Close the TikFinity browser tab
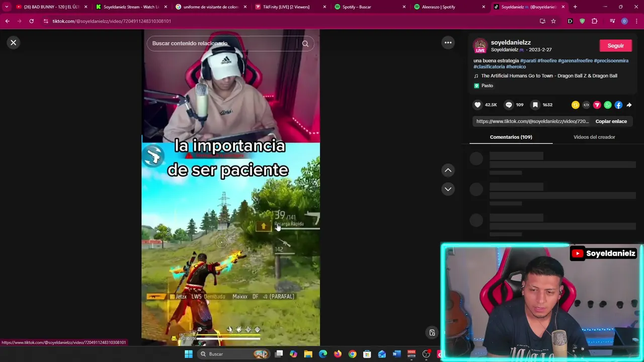 click(325, 7)
